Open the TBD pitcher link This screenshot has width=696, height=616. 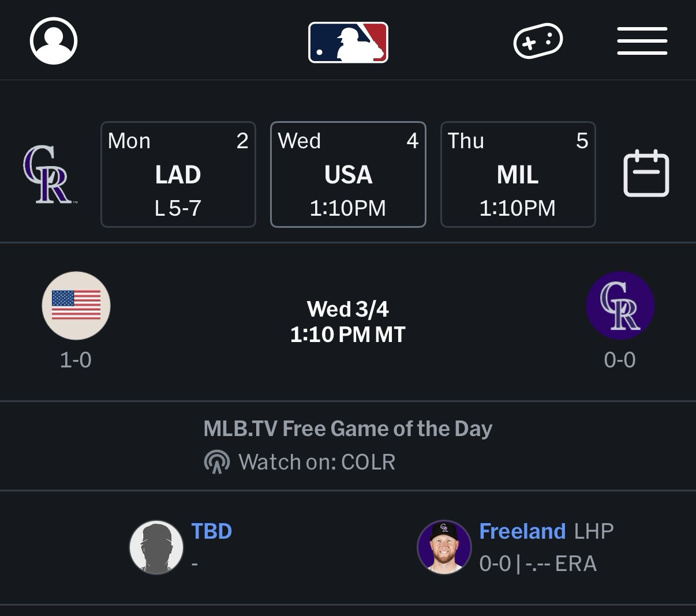coord(211,531)
